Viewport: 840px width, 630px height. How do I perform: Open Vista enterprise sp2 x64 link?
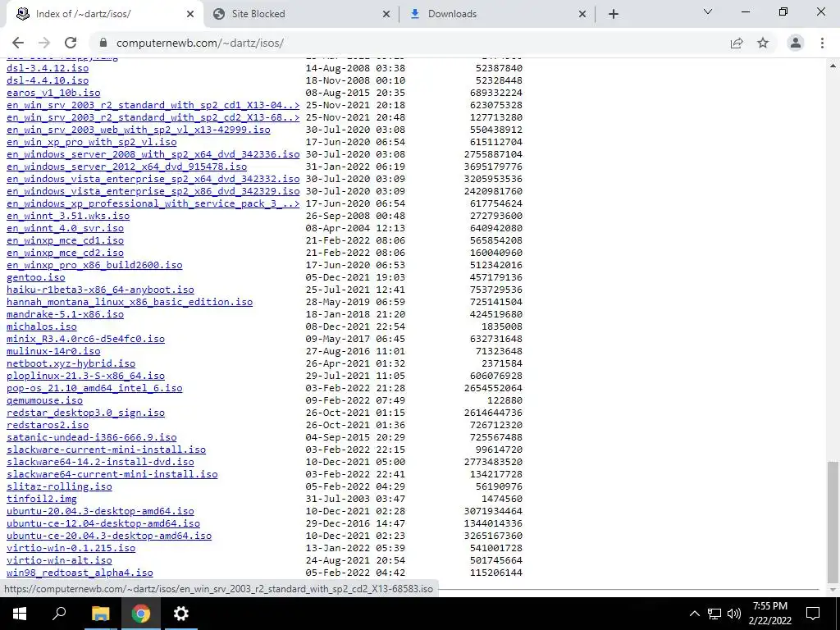point(153,179)
